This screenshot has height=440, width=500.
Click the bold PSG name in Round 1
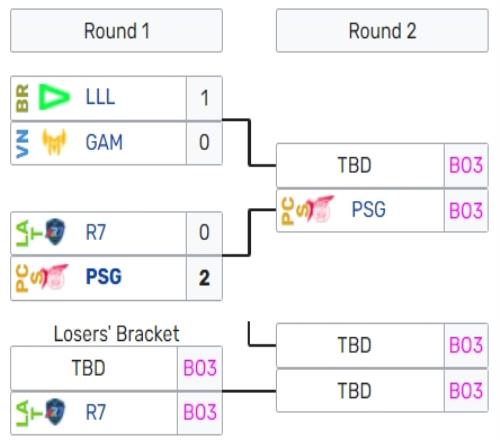104,277
